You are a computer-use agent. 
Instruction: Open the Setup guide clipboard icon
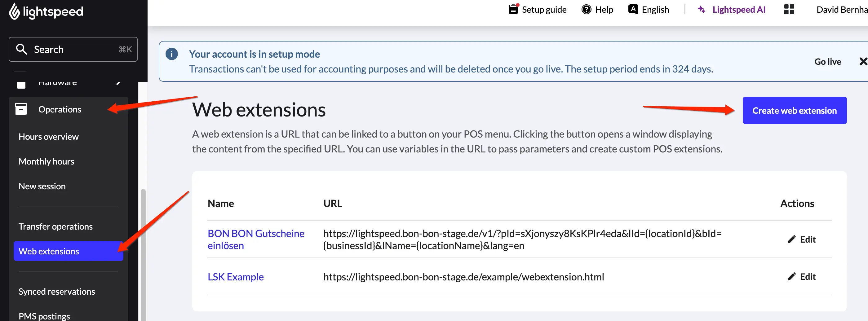pyautogui.click(x=514, y=9)
